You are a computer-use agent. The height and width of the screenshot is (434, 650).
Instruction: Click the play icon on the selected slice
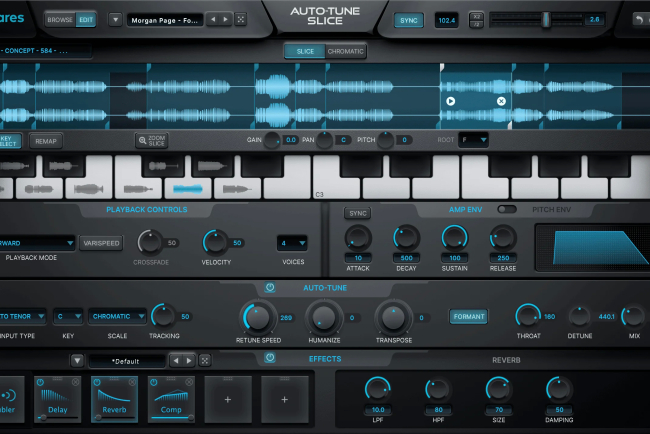[x=451, y=101]
